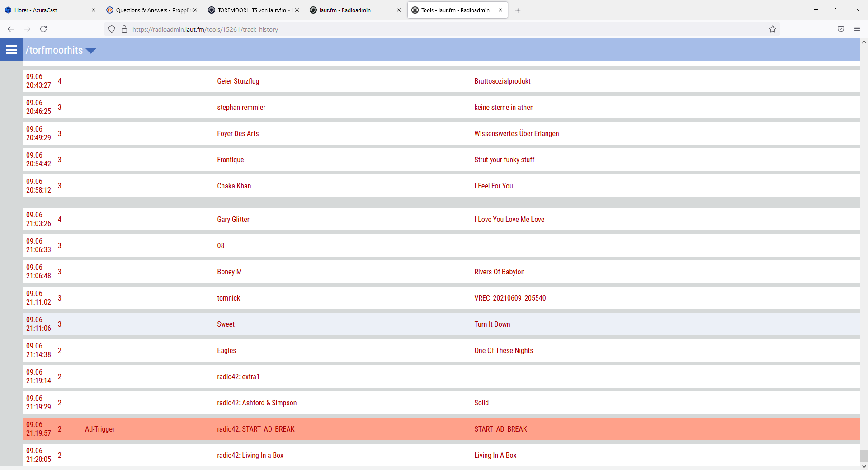This screenshot has height=470, width=868.
Task: Click the 21:11:06 timestamp
Action: (x=38, y=329)
